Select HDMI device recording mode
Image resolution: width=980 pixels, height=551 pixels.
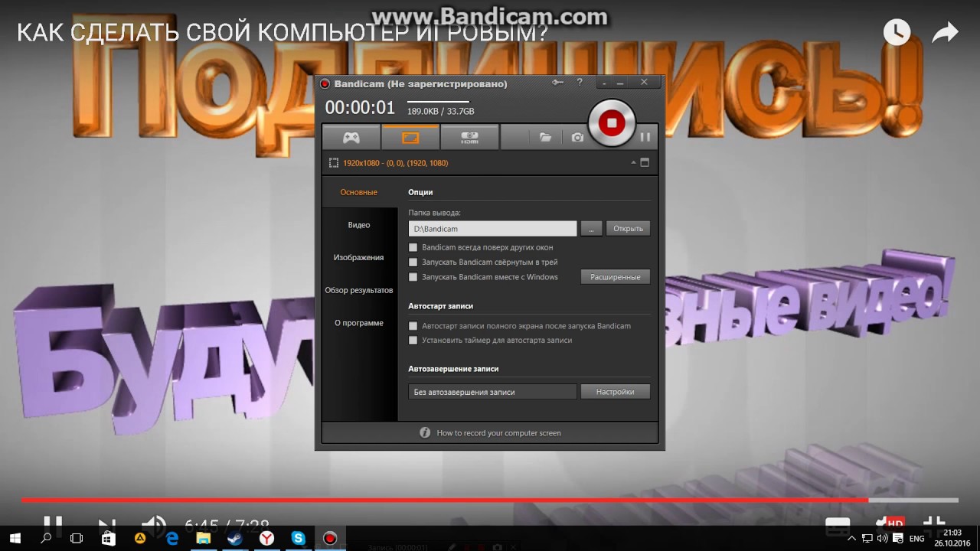click(469, 138)
